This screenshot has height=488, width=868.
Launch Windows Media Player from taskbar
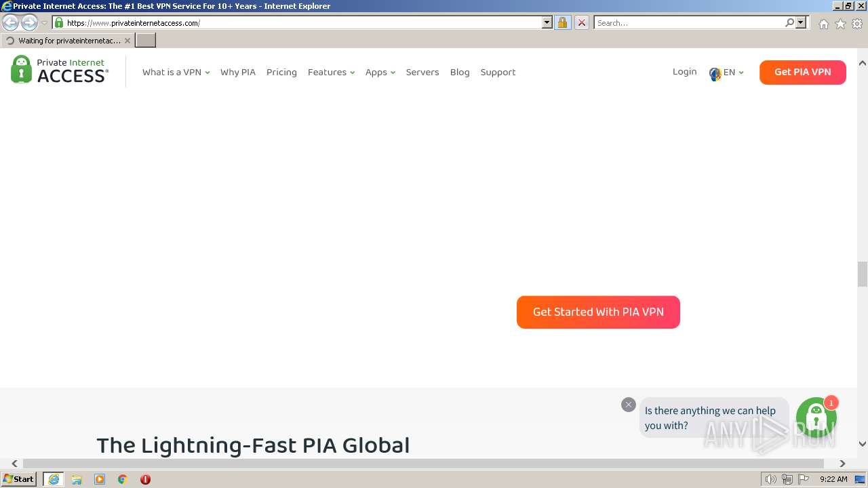(x=100, y=479)
